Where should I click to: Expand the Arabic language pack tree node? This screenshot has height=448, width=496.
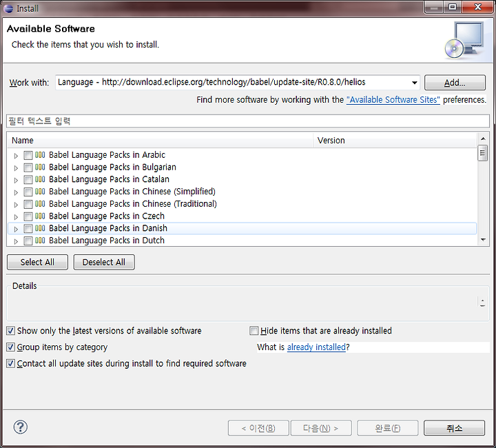[16, 156]
